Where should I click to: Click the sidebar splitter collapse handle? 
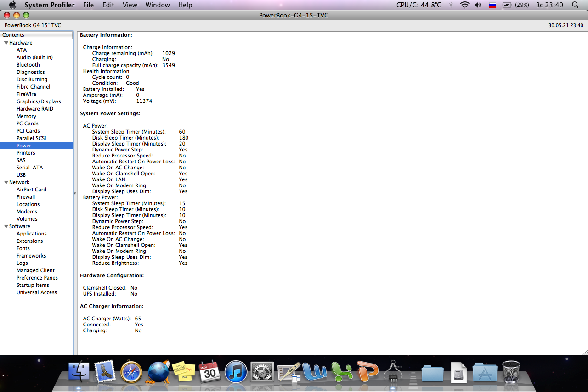[75, 193]
